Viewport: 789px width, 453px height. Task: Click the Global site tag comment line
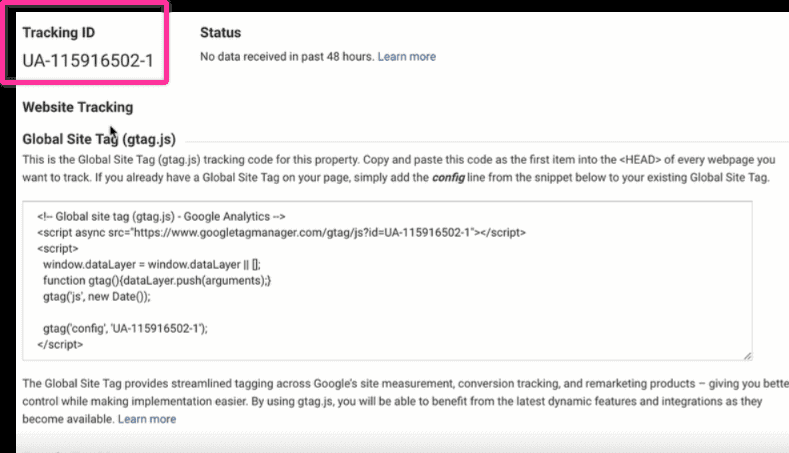(x=161, y=216)
